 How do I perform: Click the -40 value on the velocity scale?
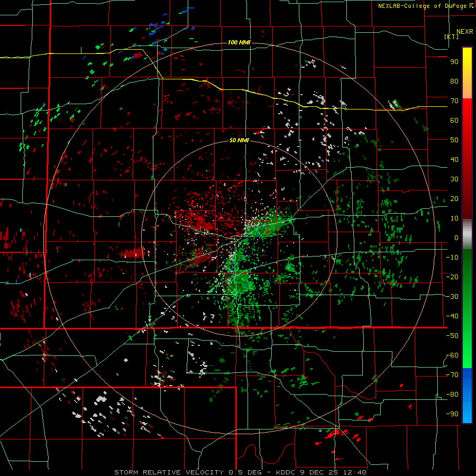452,316
